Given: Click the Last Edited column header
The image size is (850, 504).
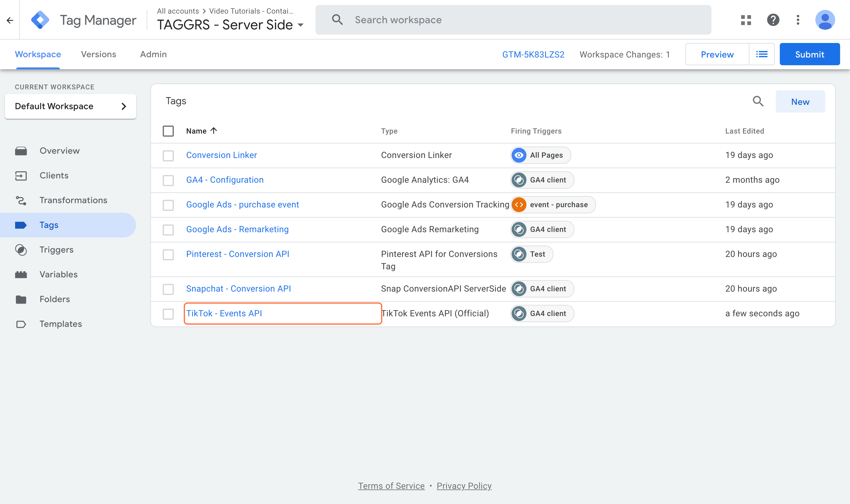Looking at the screenshot, I should [x=744, y=131].
